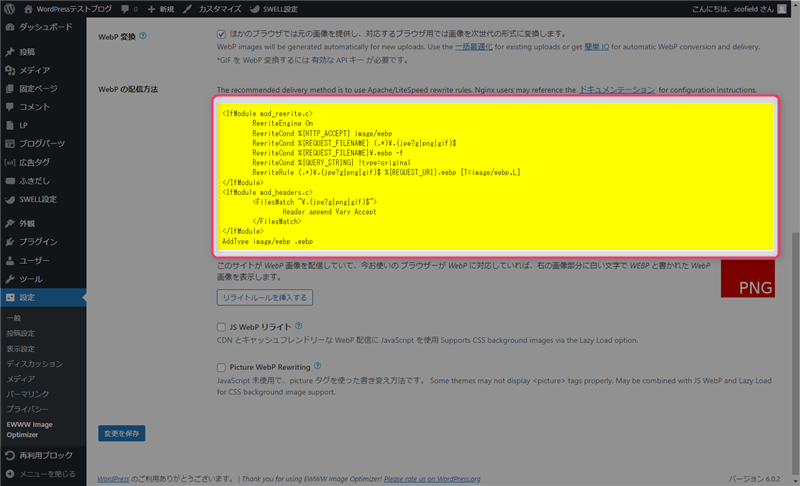This screenshot has width=800, height=486.
Task: Open the ダッシュボード sidebar icon
Action: [x=10, y=27]
